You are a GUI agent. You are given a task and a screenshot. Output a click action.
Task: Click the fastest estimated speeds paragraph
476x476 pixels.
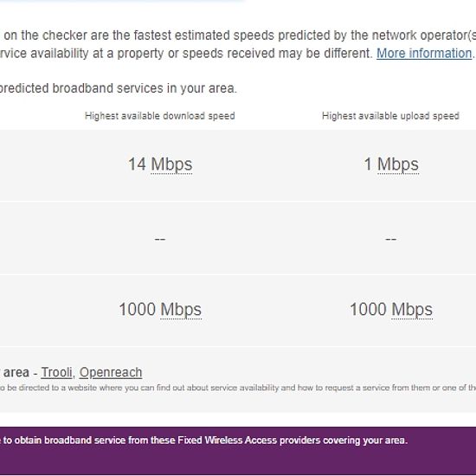(x=238, y=44)
